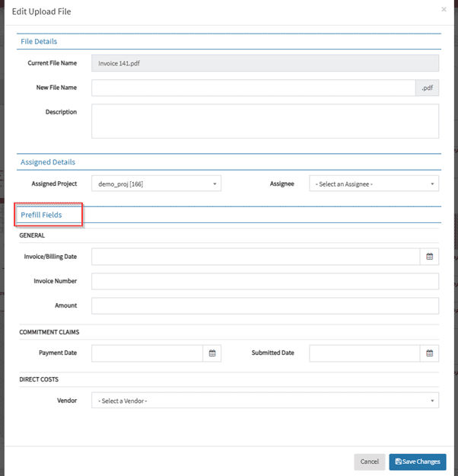Open the Payment Date calendar icon
Screen dimensions: 458x476
(212, 353)
